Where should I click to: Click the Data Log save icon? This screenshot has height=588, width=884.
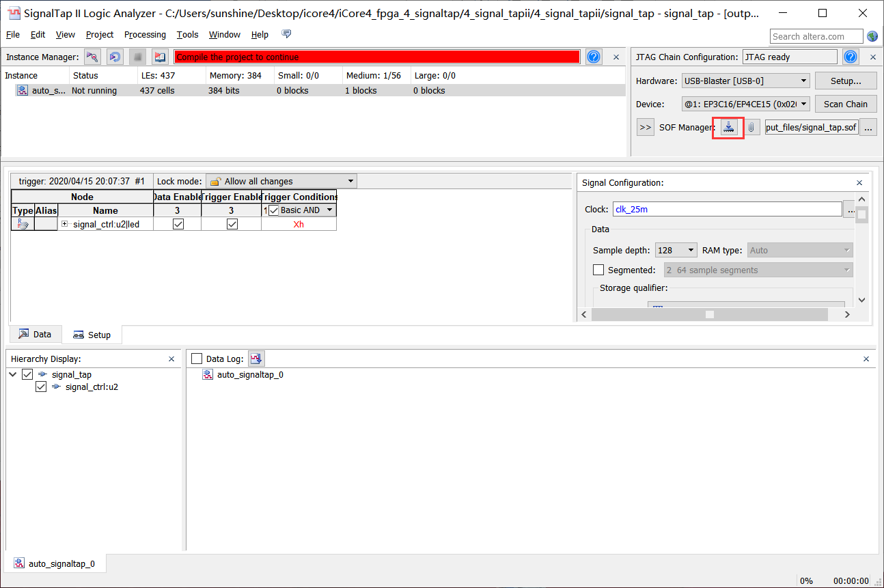pyautogui.click(x=256, y=359)
